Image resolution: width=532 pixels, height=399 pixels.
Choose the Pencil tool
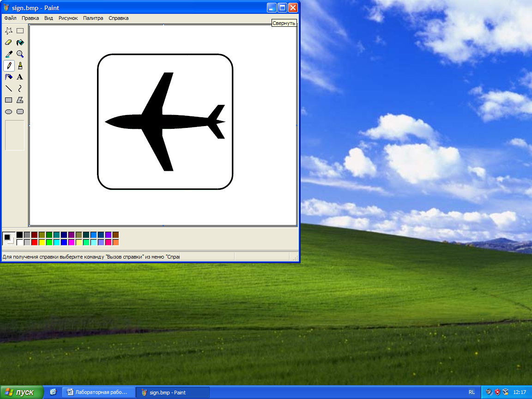pos(9,66)
